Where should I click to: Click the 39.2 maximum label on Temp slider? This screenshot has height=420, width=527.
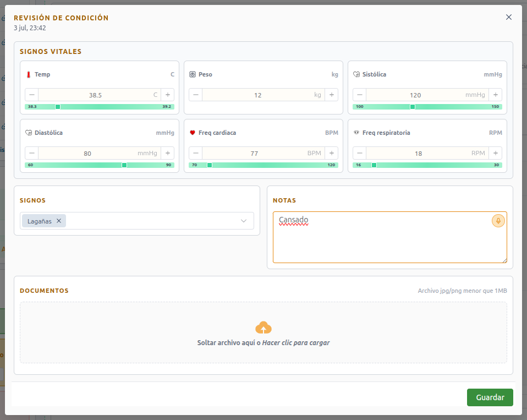(167, 107)
